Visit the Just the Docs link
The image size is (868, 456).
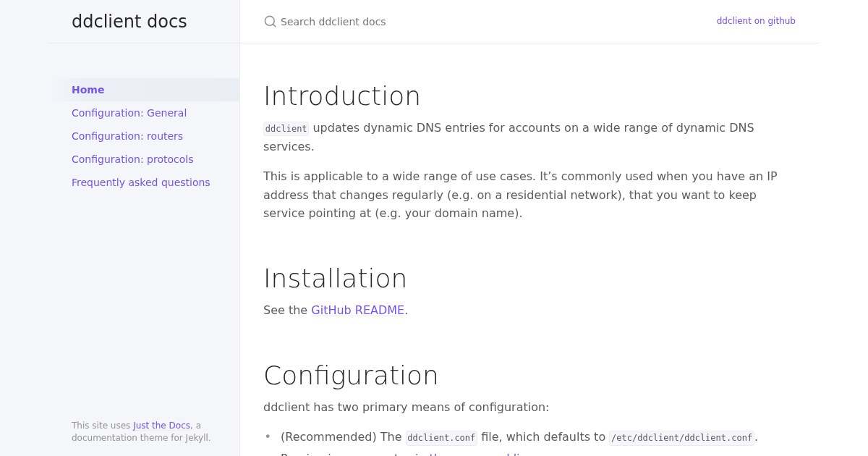[161, 426]
